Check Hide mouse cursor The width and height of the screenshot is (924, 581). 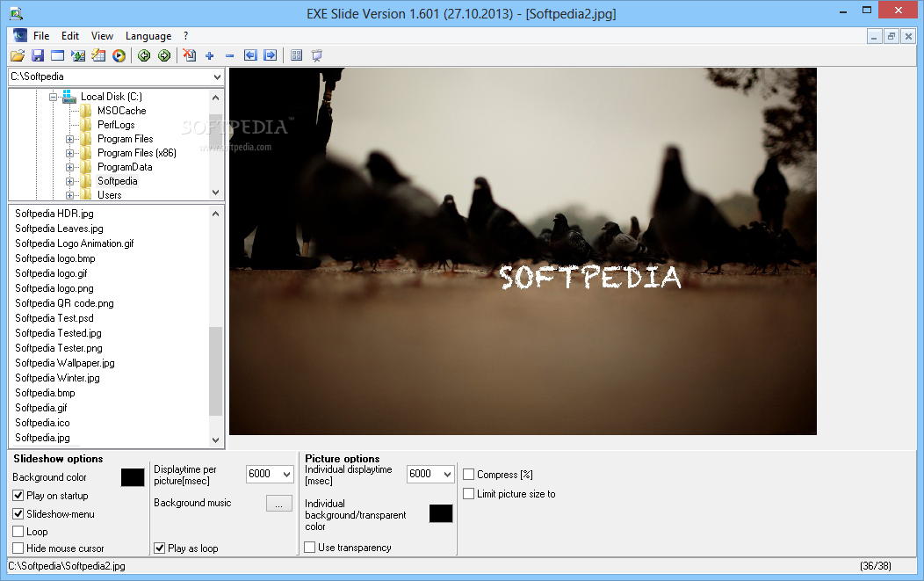tap(18, 548)
